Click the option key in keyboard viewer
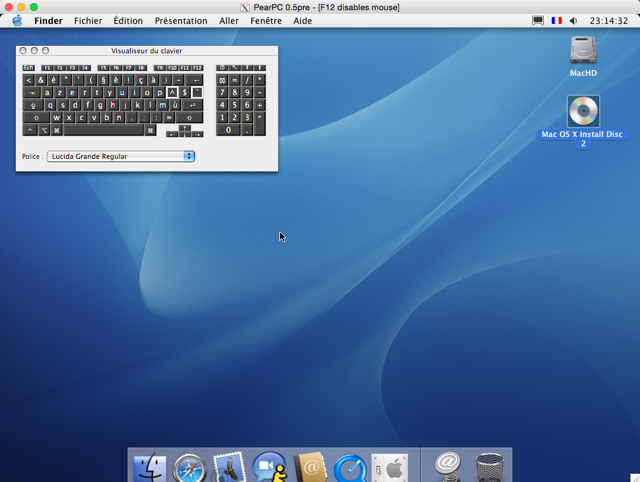Image resolution: width=640 pixels, height=482 pixels. click(x=44, y=130)
